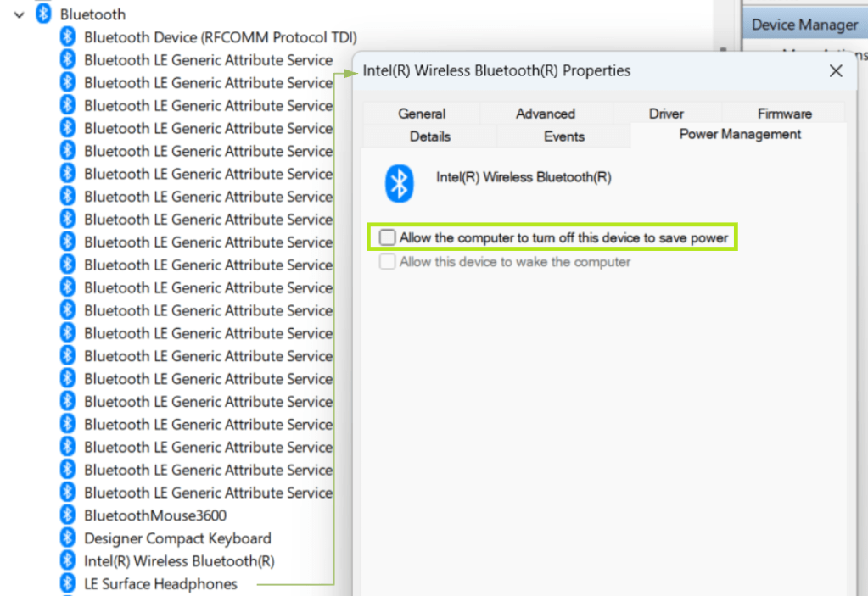Click the BluetoothMouse3600 device icon
This screenshot has height=596, width=868.
click(68, 515)
